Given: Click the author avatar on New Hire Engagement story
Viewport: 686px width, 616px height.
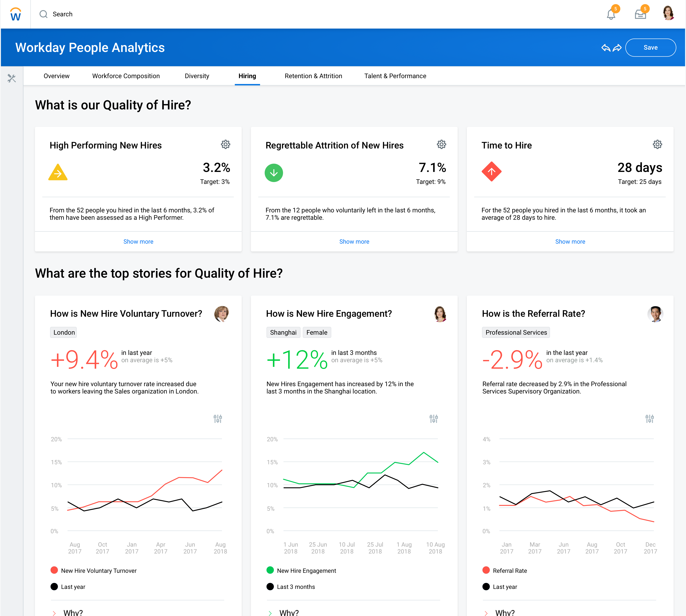Looking at the screenshot, I should tap(440, 314).
